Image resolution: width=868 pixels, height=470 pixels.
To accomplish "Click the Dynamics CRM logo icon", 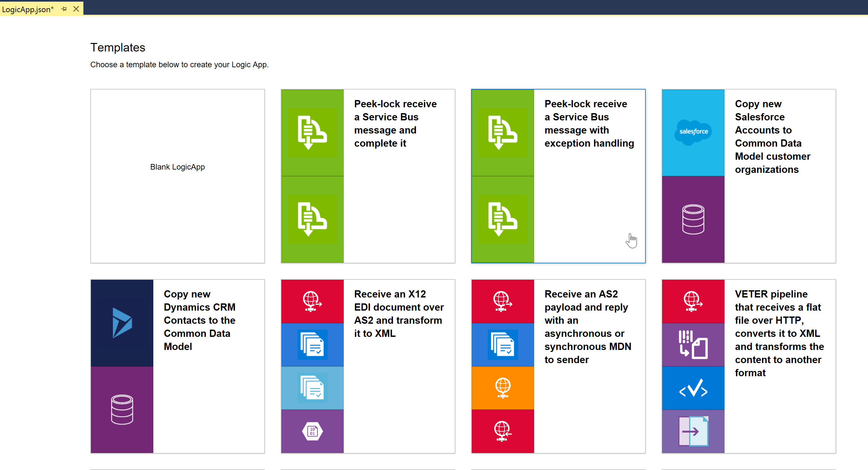I will click(122, 322).
